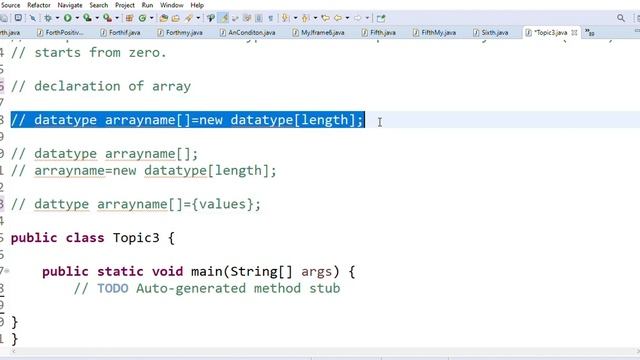Screen dimensions: 640x360
Task: Open the New Java Class dropdown arrow
Action: pos(151,18)
